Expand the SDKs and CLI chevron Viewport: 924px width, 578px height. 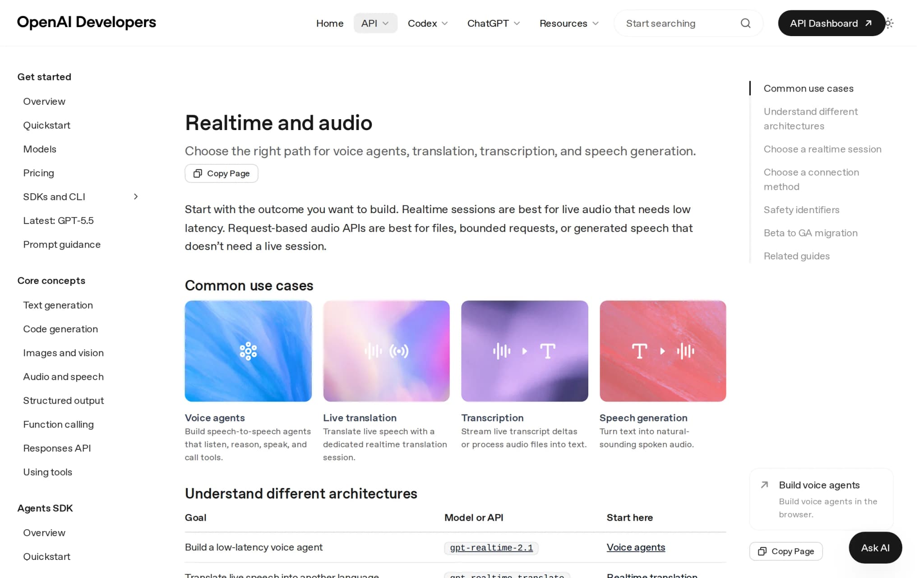coord(136,196)
